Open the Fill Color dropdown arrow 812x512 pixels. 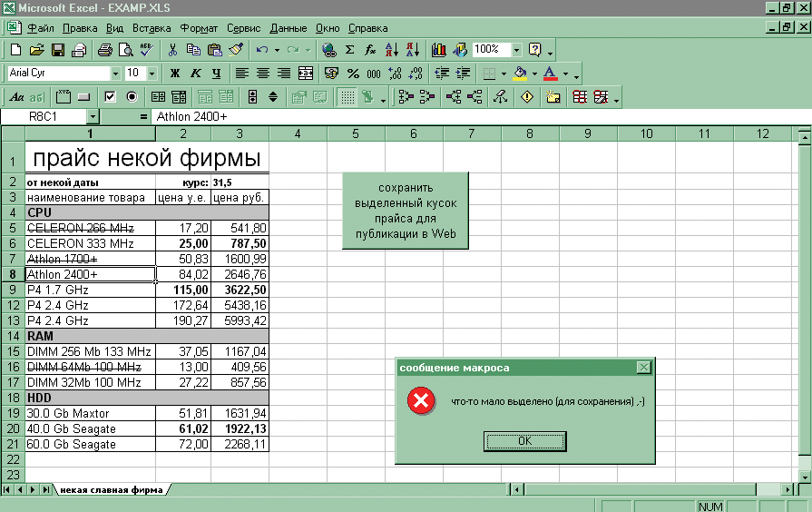pos(534,74)
